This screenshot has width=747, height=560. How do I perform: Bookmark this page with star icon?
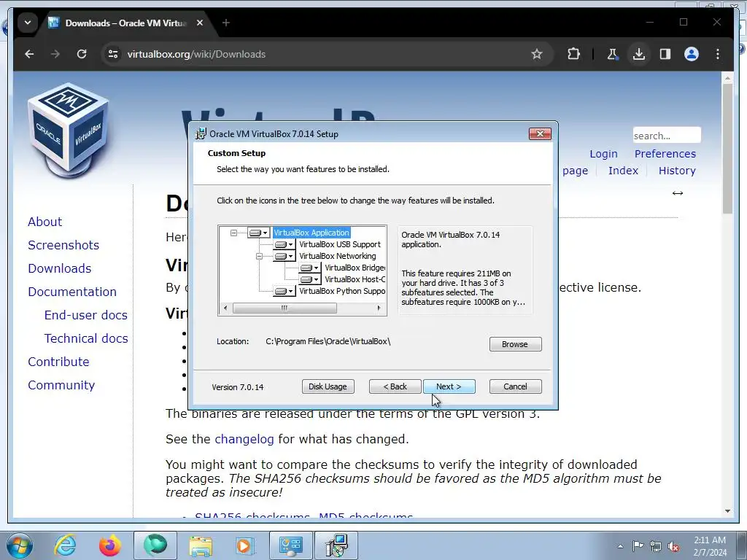[x=537, y=54]
